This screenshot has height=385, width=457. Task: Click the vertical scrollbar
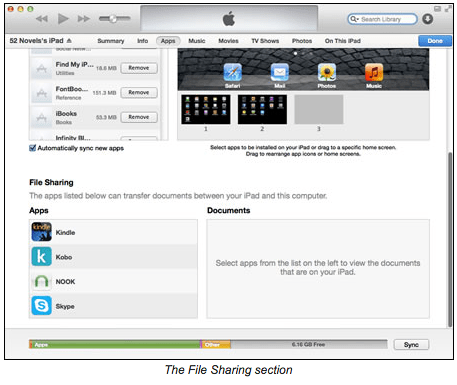450,239
